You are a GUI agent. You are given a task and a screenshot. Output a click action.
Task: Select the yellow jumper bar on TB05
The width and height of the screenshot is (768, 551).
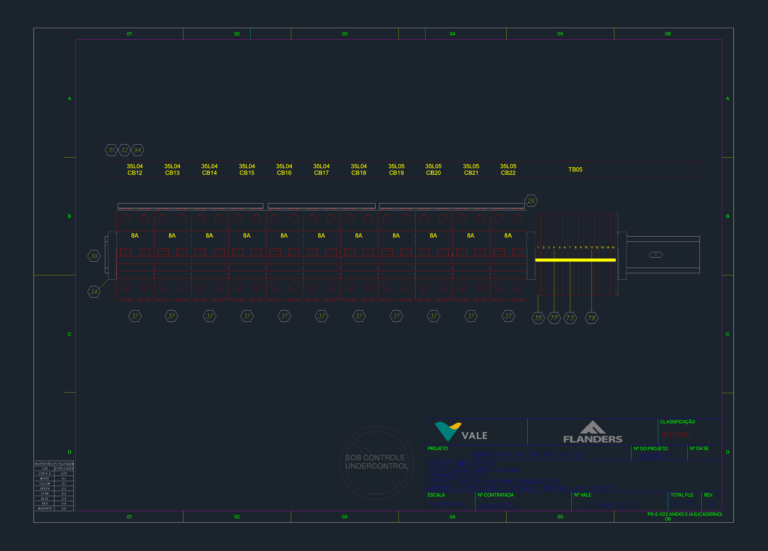pyautogui.click(x=576, y=260)
